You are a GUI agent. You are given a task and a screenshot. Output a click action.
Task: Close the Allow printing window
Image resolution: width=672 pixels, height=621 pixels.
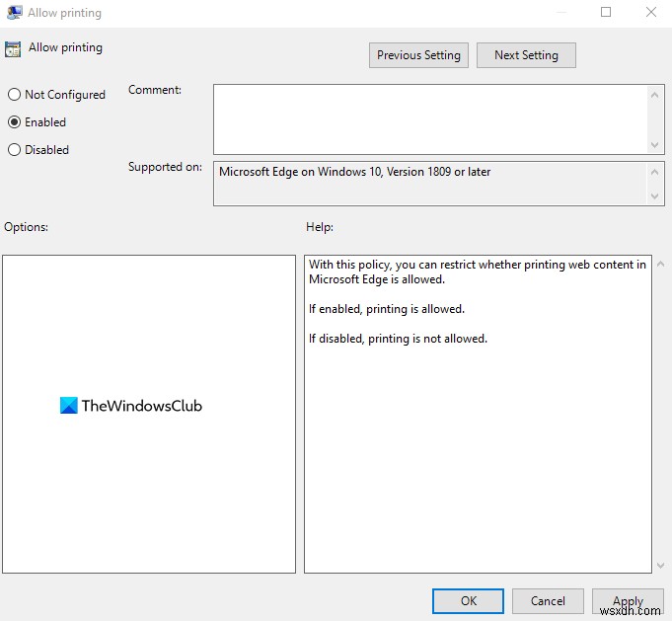click(651, 12)
